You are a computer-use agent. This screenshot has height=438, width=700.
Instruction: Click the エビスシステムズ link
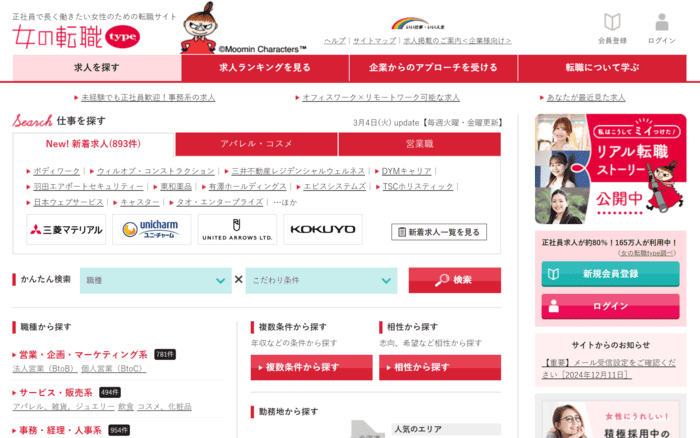pos(335,187)
